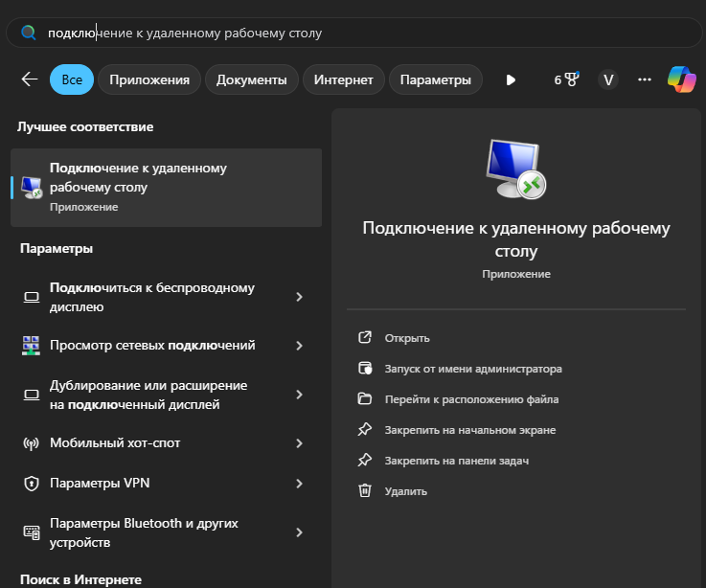
Task: Click pin icon beside Закрепить на панели задач
Action: tap(365, 460)
